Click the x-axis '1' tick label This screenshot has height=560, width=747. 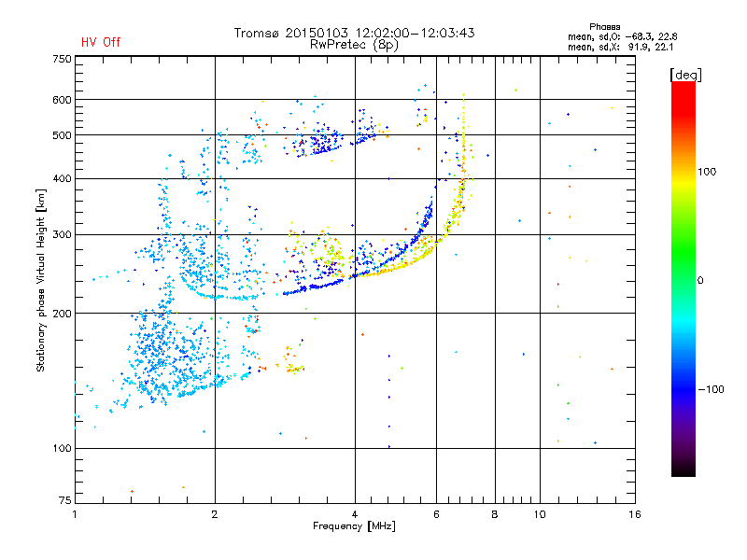click(75, 514)
